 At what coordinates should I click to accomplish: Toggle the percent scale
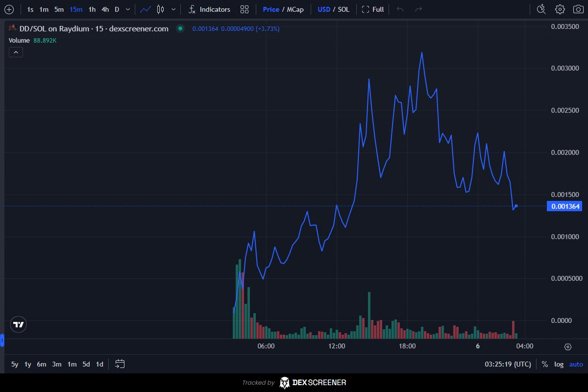click(x=545, y=364)
